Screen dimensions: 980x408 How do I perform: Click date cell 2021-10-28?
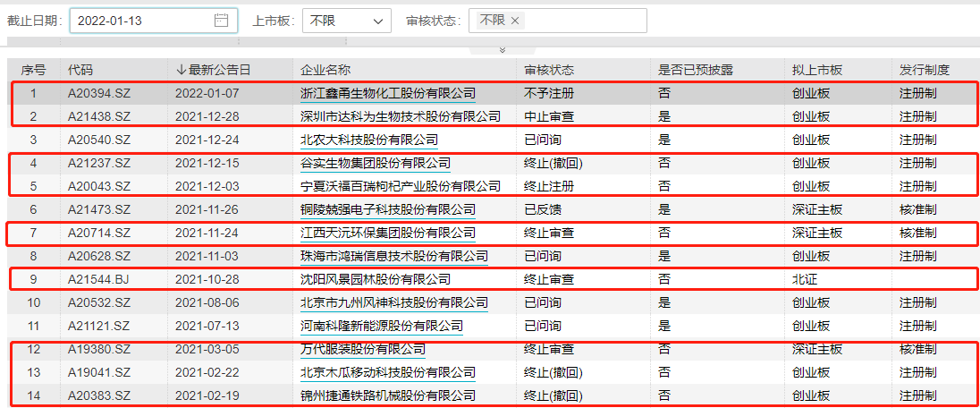pyautogui.click(x=207, y=279)
